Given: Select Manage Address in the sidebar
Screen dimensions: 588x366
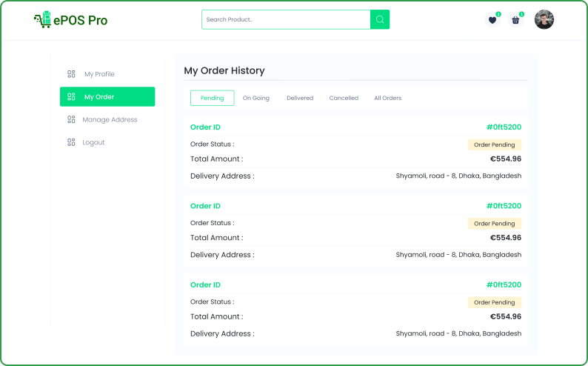Looking at the screenshot, I should pos(110,119).
